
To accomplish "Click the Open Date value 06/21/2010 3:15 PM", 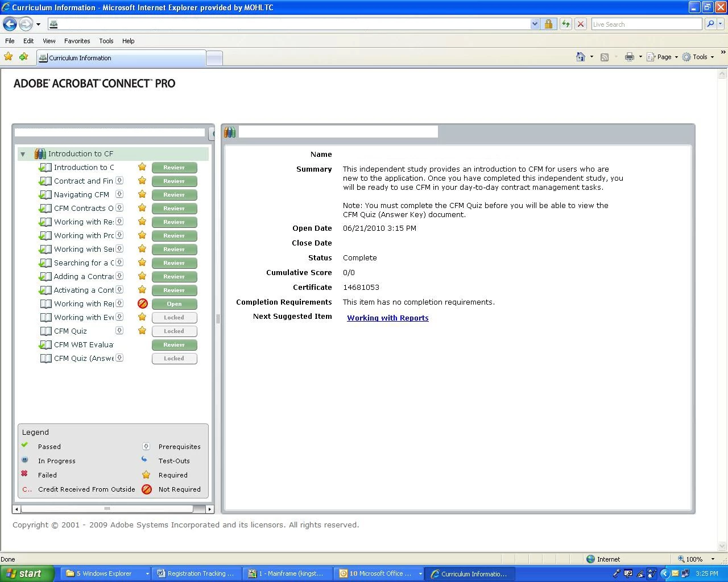I will [x=379, y=228].
